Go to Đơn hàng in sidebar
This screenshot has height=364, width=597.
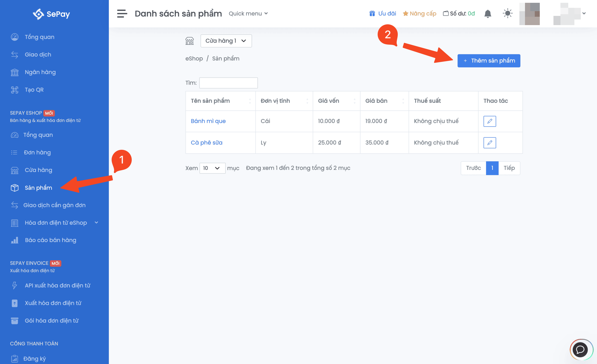37,153
